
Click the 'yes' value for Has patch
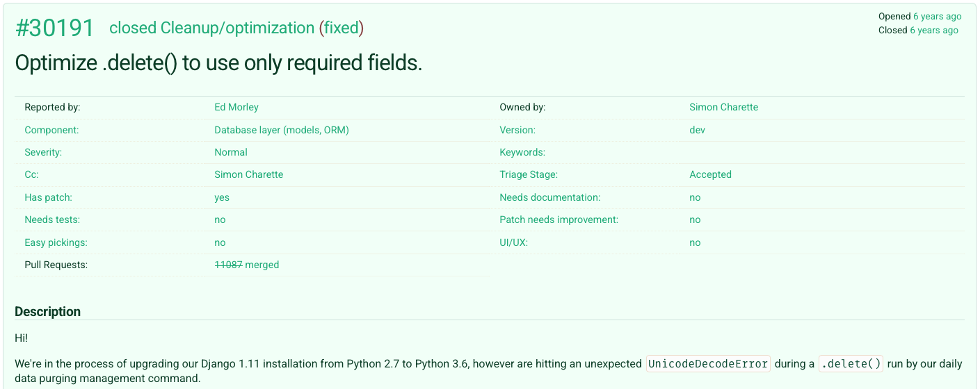(221, 197)
